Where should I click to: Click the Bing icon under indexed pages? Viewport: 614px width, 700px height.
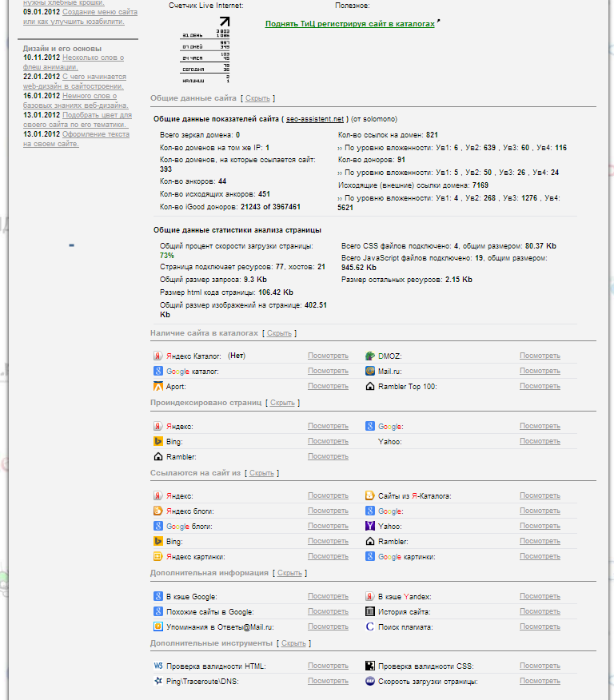(158, 442)
